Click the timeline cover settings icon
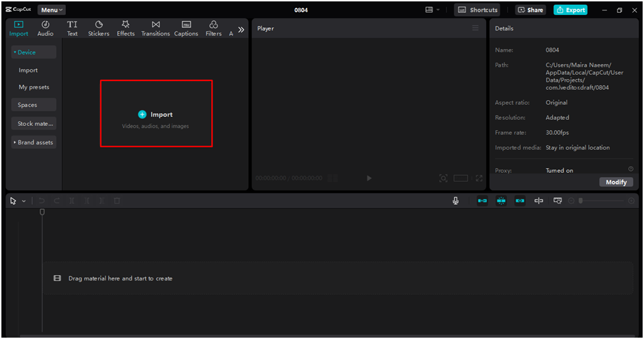 557,201
